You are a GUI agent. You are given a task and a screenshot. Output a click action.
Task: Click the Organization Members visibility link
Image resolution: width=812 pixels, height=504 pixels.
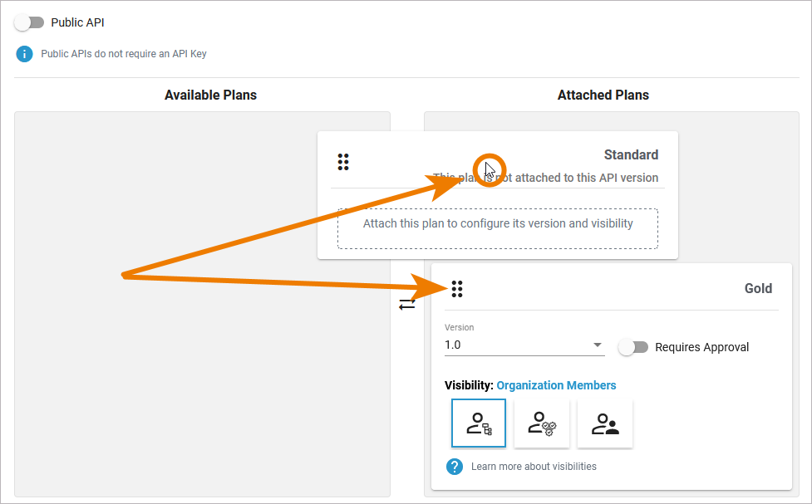[556, 385]
